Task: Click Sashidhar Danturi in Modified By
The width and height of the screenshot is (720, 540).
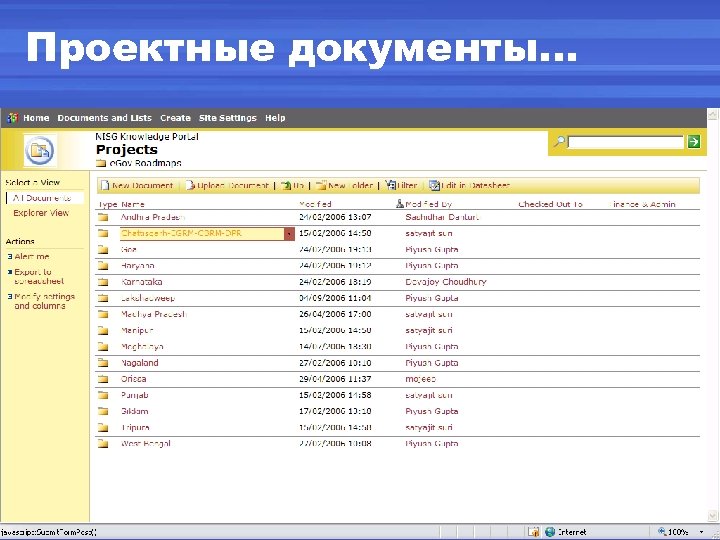Action: 442,217
